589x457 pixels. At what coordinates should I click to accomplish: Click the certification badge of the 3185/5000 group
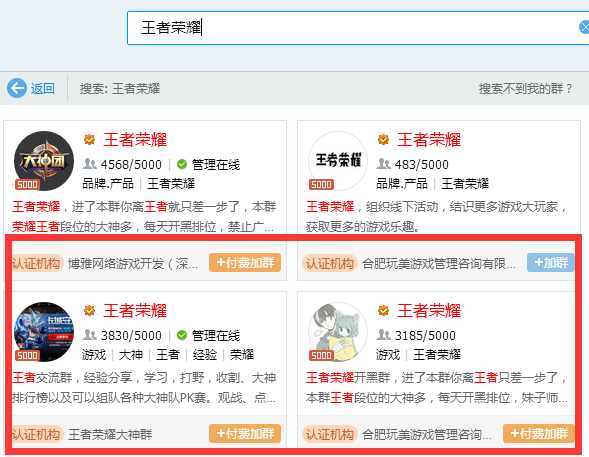click(x=383, y=311)
